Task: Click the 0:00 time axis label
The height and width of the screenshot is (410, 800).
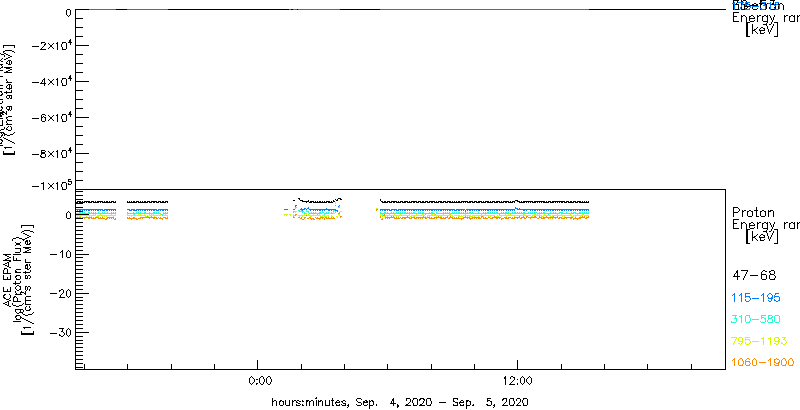Action: pos(258,380)
